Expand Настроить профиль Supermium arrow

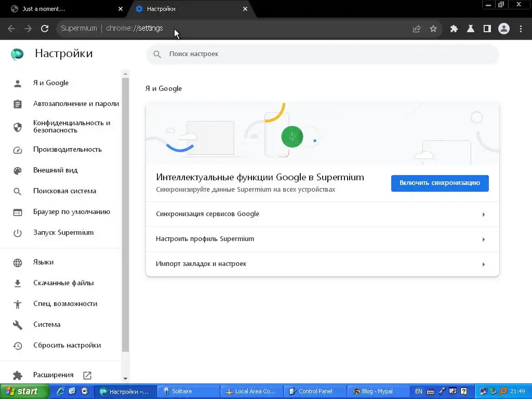click(484, 240)
